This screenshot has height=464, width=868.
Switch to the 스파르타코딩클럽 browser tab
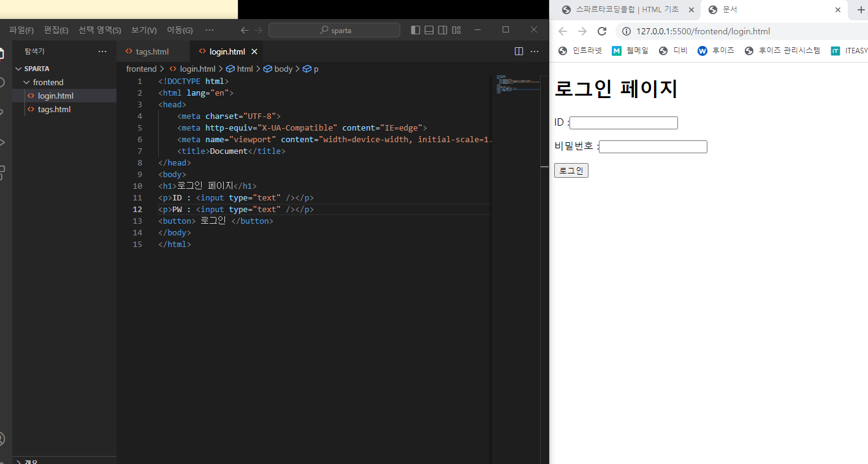click(626, 10)
